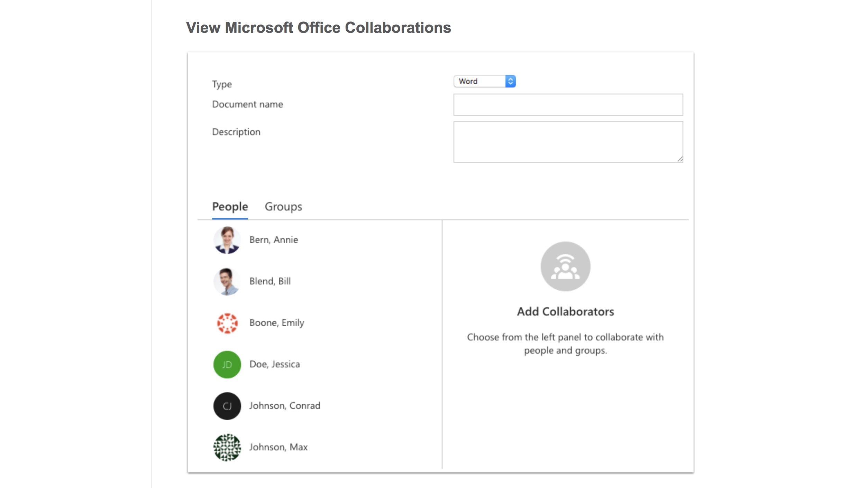Switch to the People tab
Screen dimensions: 868x488
(x=230, y=207)
